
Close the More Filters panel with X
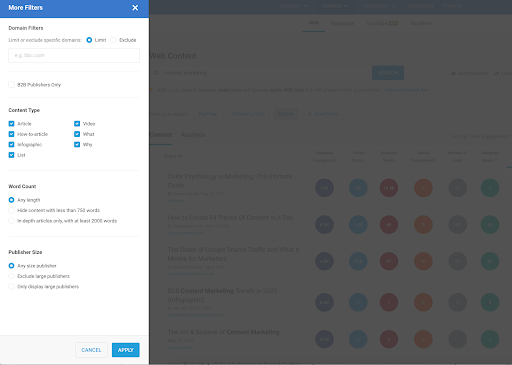[x=135, y=8]
